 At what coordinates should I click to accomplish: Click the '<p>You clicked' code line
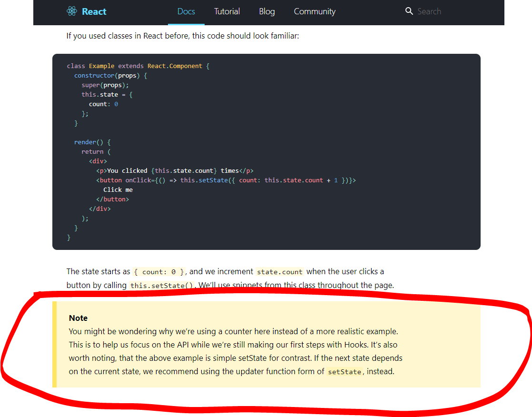click(x=175, y=171)
